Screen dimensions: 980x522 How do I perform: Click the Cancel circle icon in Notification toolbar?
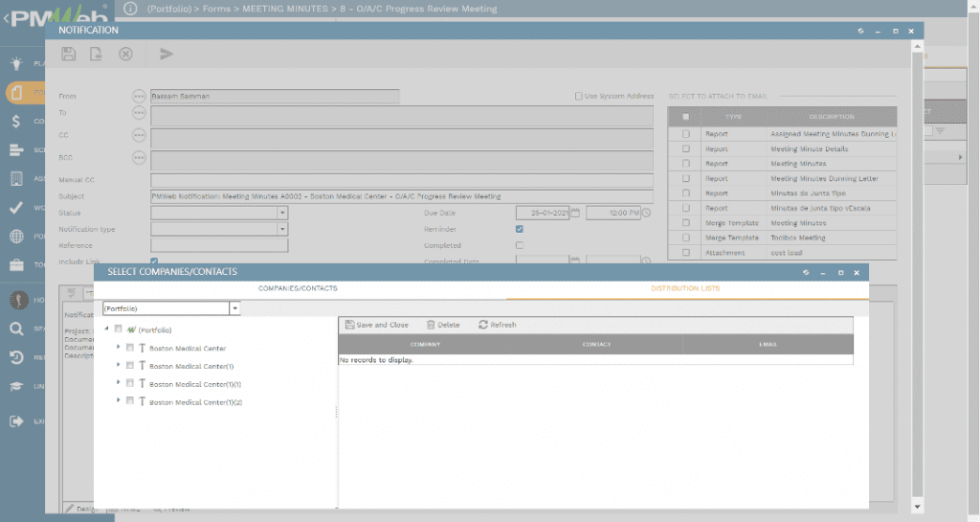point(125,55)
